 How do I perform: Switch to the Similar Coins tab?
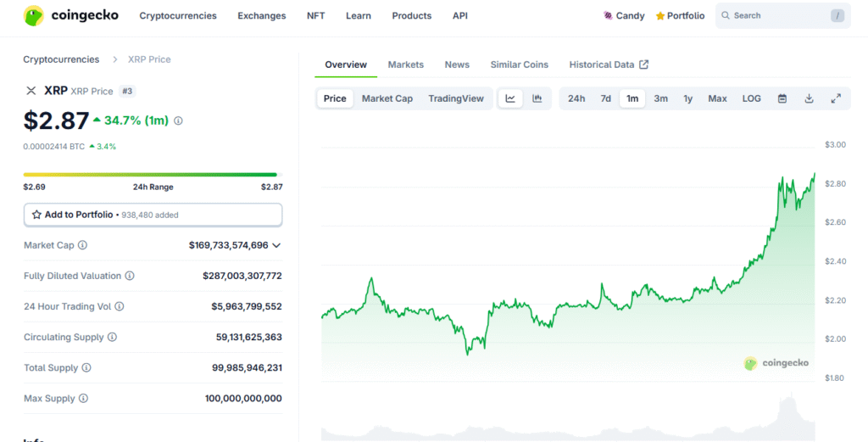point(520,64)
